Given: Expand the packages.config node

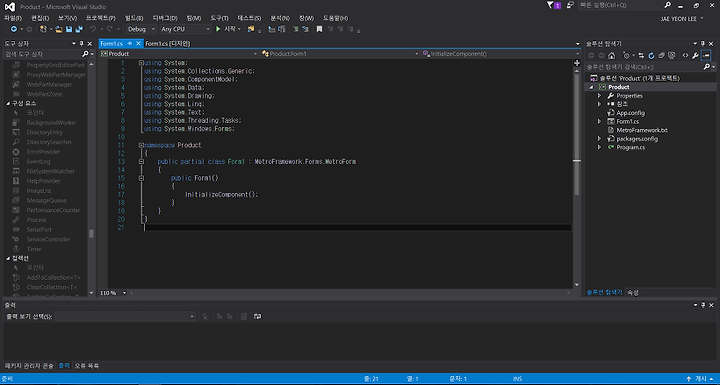Looking at the screenshot, I should [599, 138].
